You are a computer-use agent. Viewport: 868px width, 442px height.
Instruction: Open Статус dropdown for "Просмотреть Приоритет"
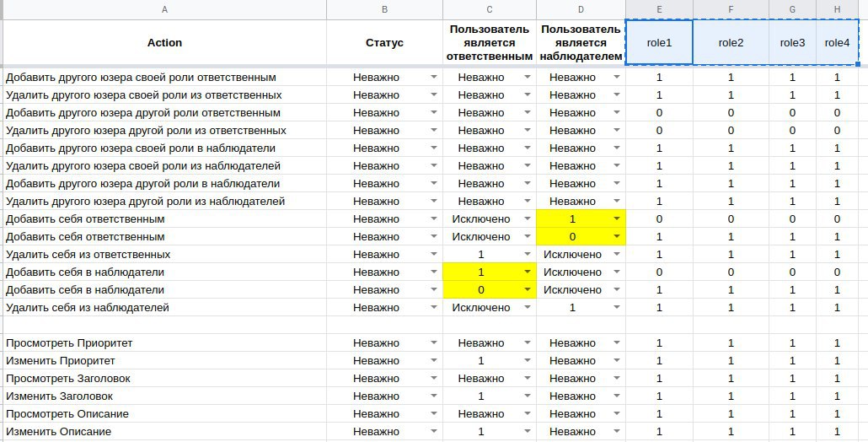pos(434,343)
